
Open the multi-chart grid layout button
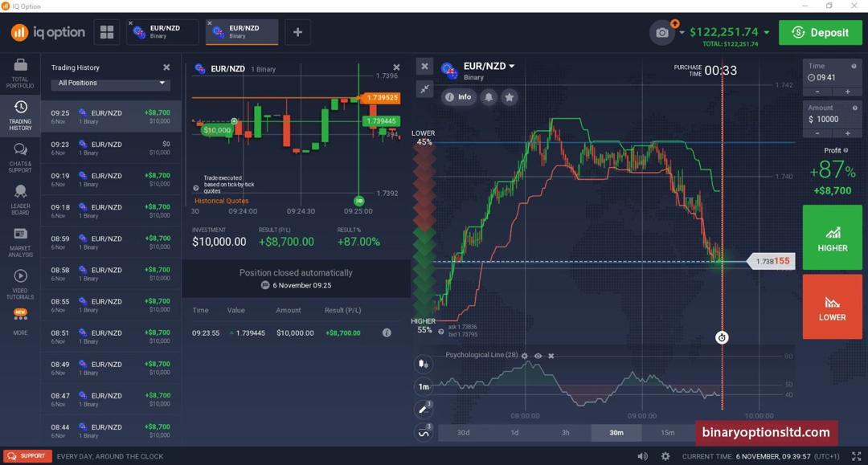(x=107, y=32)
